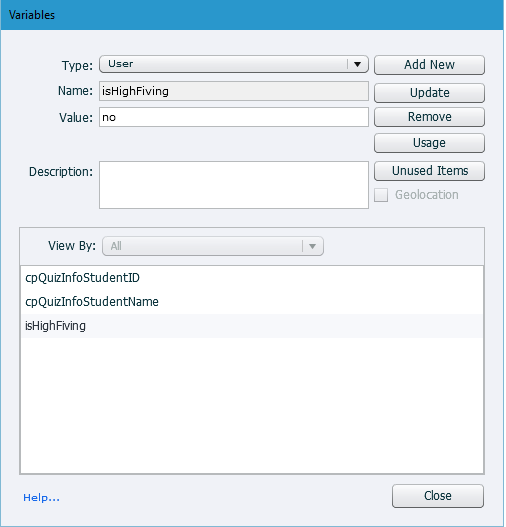Image resolution: width=506 pixels, height=527 pixels.
Task: Click inside the Description text box
Action: point(234,185)
